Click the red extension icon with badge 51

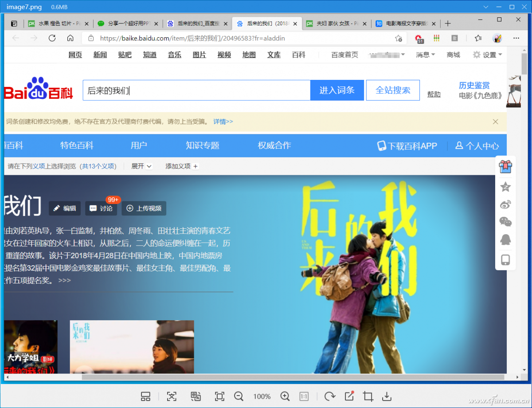coord(419,39)
